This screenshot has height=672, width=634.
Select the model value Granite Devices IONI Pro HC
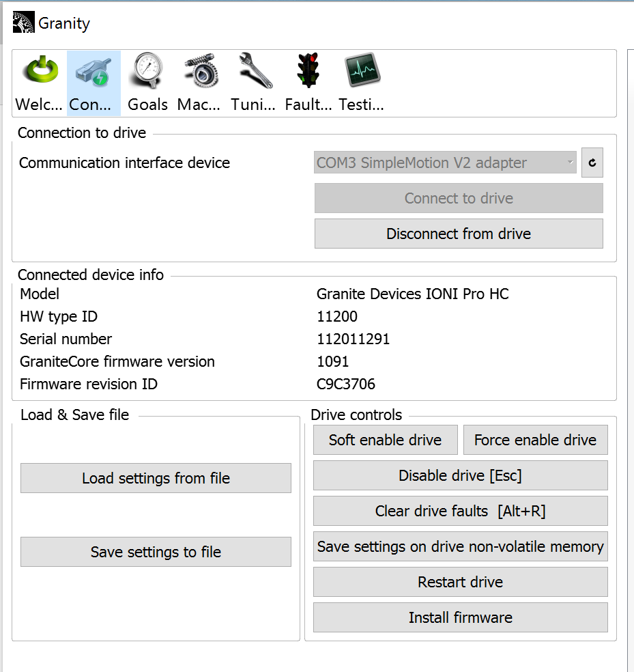point(412,294)
